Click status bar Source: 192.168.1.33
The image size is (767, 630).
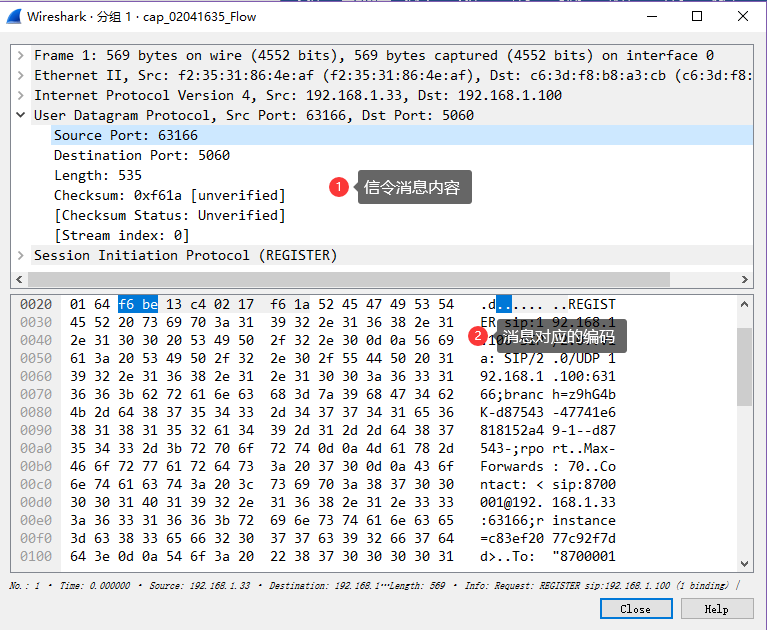(200, 585)
